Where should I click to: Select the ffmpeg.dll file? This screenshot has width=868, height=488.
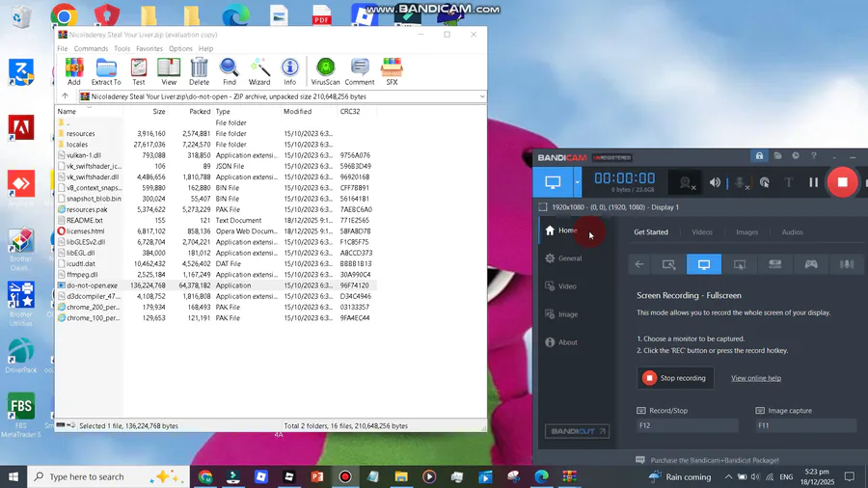[216, 275]
